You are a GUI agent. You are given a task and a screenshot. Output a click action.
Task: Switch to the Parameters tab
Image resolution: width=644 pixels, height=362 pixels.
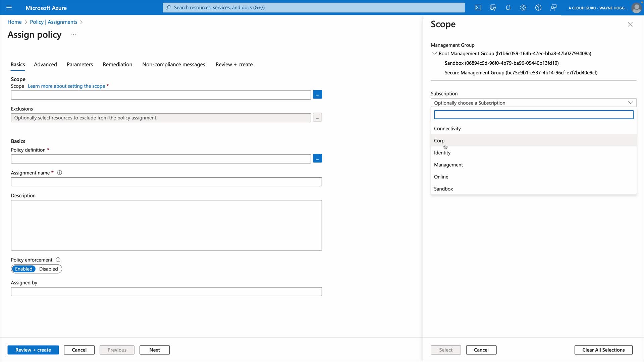(79, 64)
